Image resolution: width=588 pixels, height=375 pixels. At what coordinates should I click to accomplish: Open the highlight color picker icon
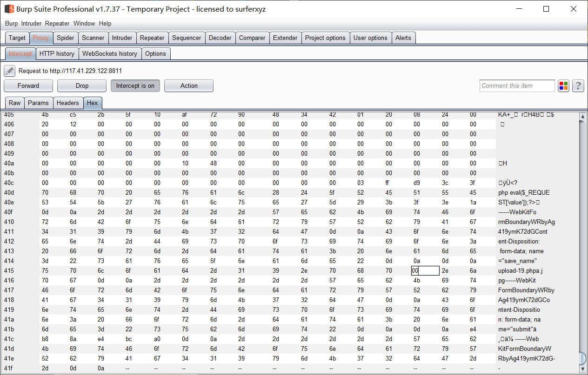click(x=564, y=86)
